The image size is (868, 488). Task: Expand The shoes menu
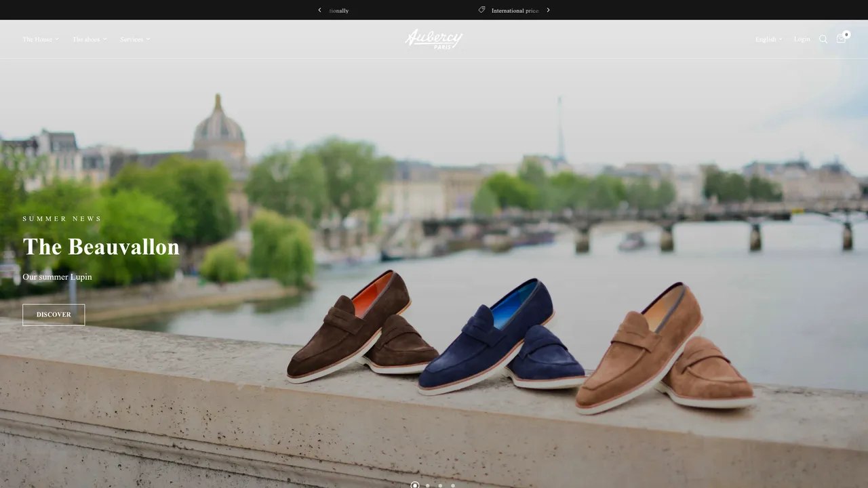click(x=90, y=39)
